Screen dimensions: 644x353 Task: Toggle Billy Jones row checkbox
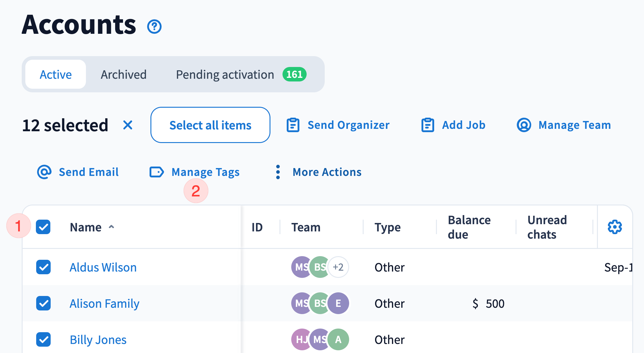[43, 339]
